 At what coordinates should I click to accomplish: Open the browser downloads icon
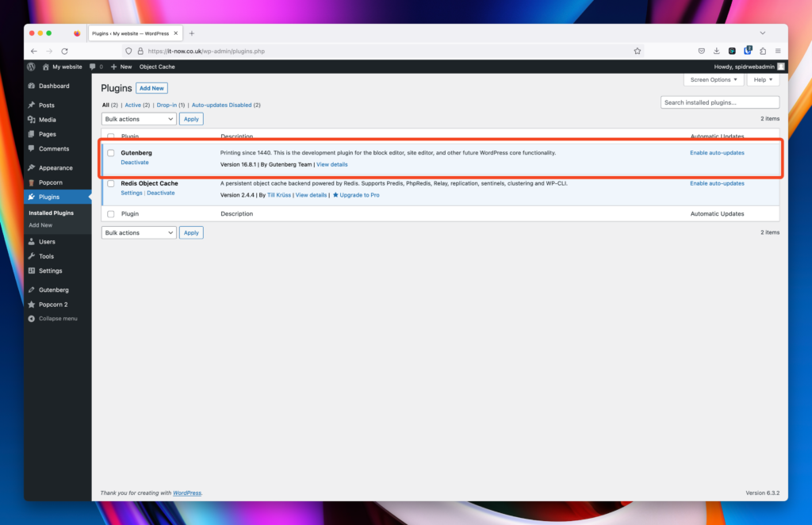click(x=717, y=52)
